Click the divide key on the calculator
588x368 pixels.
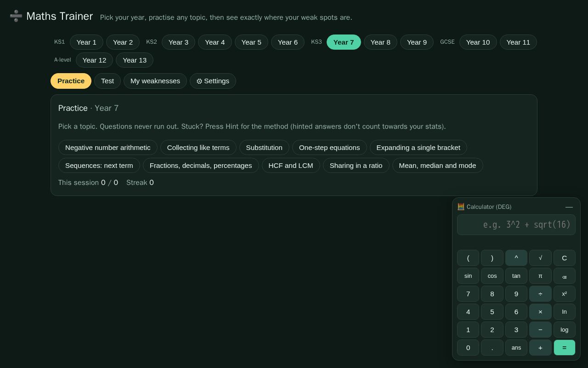point(540,294)
